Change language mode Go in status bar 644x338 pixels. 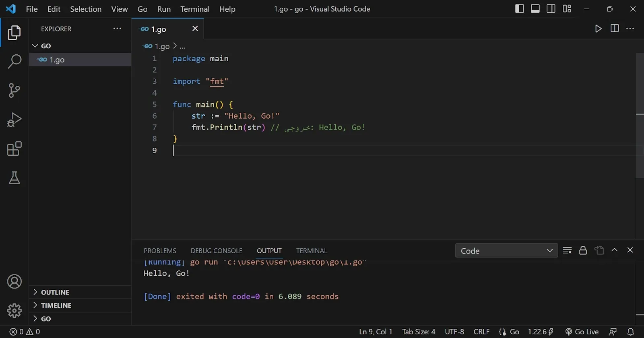coord(514,332)
